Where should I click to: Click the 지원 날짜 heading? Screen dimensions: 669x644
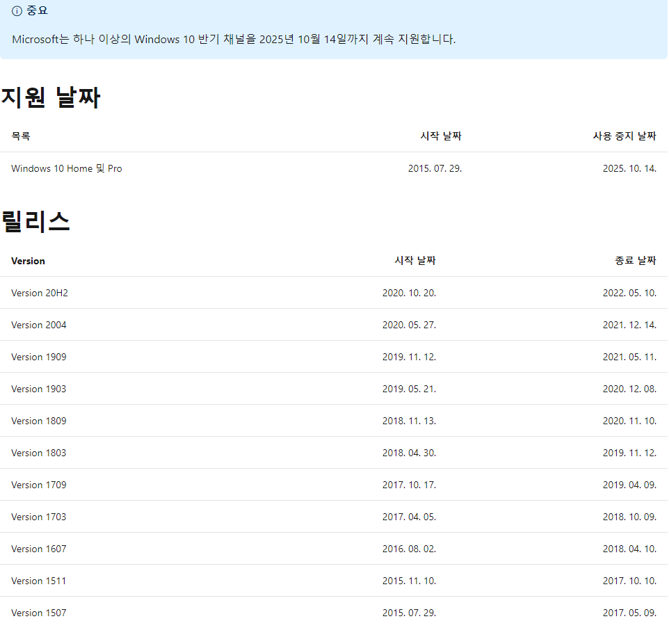click(51, 97)
